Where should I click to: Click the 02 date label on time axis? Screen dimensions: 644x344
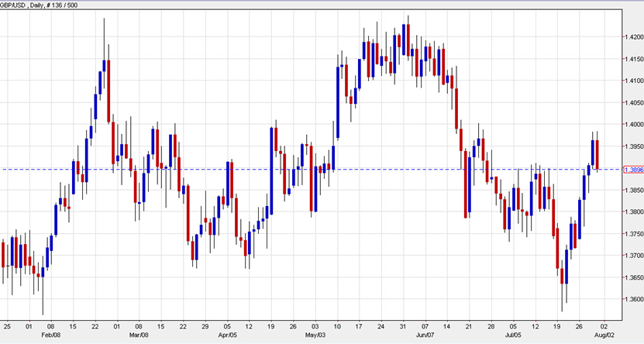pos(605,327)
